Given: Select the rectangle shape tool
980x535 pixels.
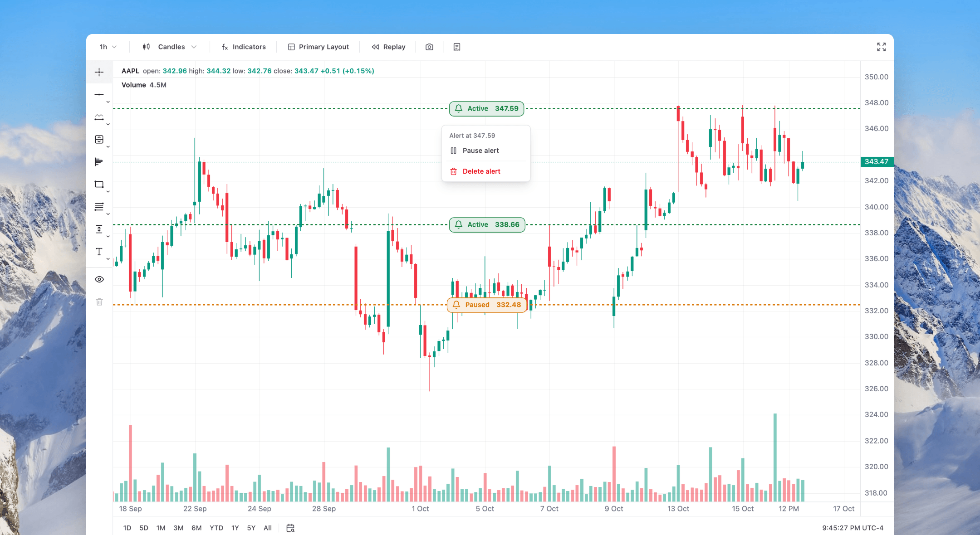Looking at the screenshot, I should tap(99, 185).
